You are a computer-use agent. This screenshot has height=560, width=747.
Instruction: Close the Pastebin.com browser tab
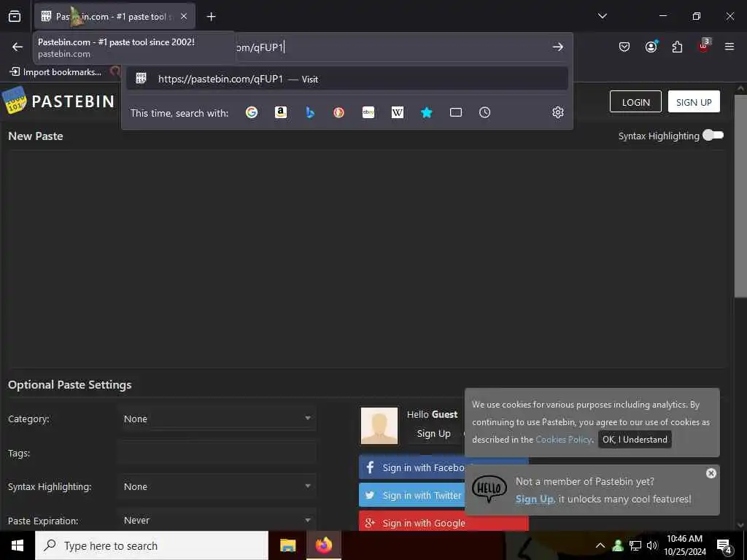(x=184, y=16)
